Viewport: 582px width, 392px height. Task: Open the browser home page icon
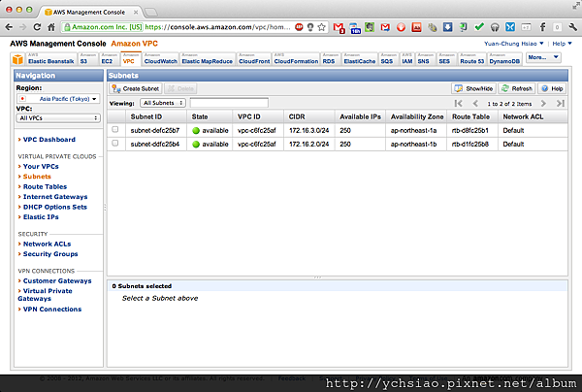click(51, 27)
